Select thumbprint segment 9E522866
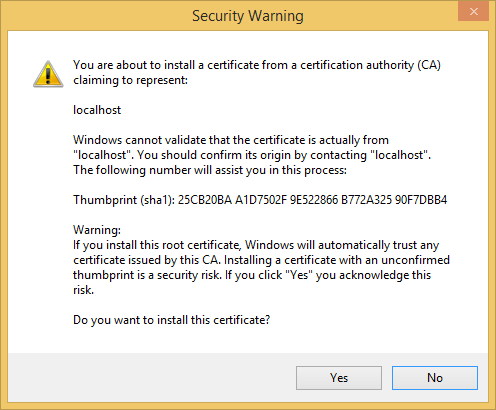This screenshot has width=496, height=410. point(314,200)
